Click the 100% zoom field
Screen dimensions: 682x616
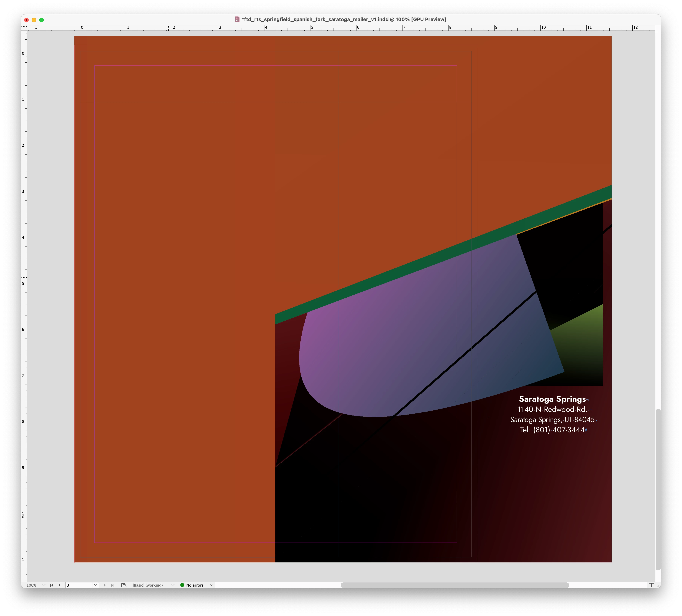coord(32,585)
